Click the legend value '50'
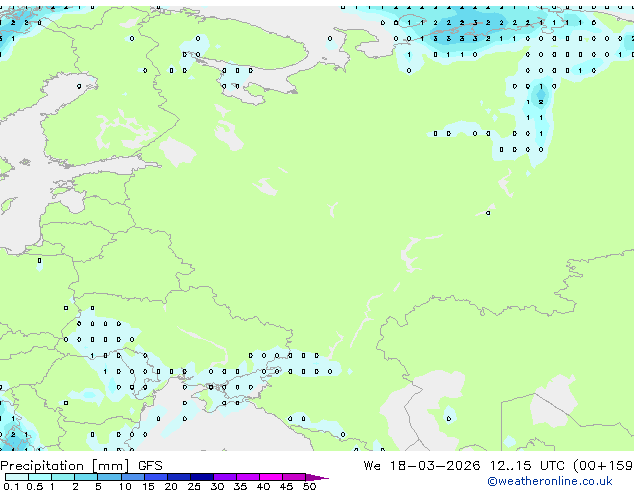634x490 pixels. 309,486
